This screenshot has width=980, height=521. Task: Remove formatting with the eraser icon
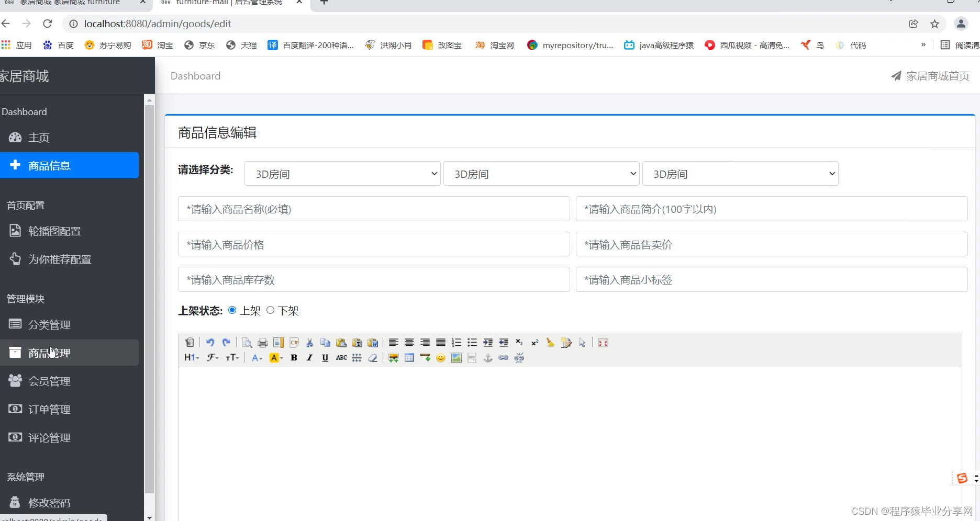(x=373, y=358)
